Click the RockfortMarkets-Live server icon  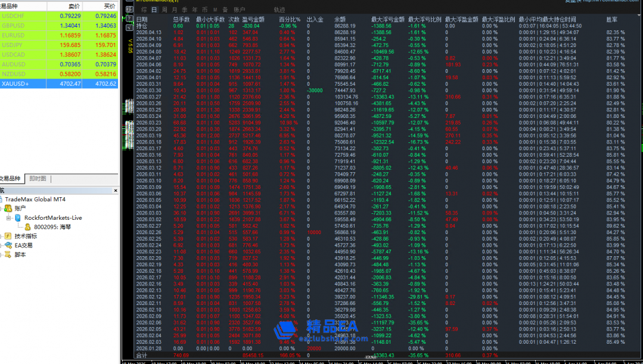click(18, 217)
